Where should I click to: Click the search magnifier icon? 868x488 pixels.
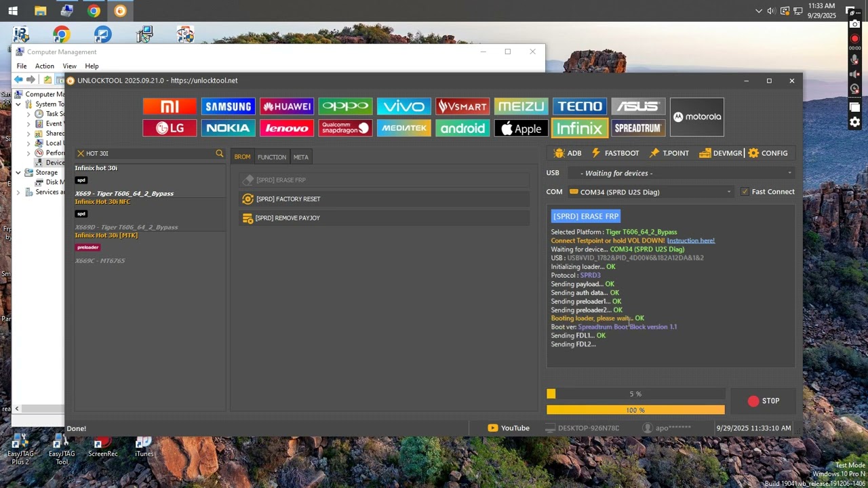pyautogui.click(x=219, y=154)
